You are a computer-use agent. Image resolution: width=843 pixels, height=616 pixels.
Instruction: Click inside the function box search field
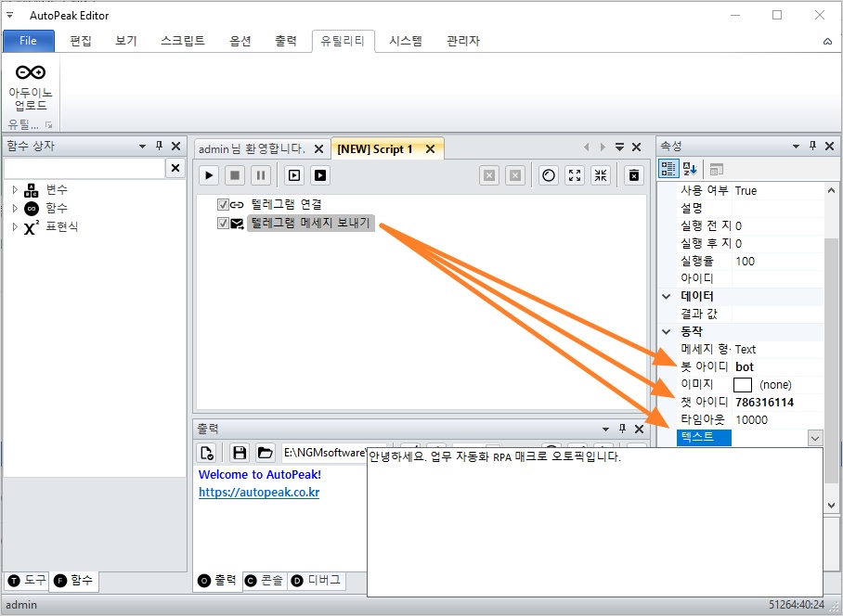pyautogui.click(x=84, y=169)
